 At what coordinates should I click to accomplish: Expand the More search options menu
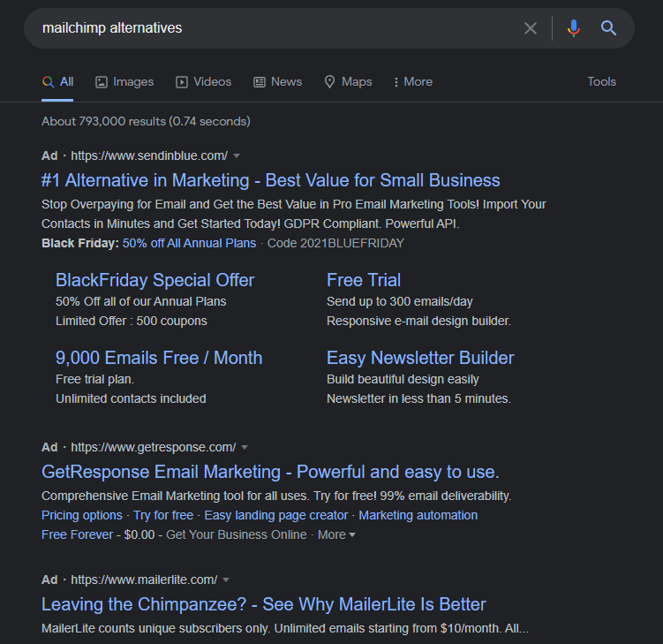point(413,81)
